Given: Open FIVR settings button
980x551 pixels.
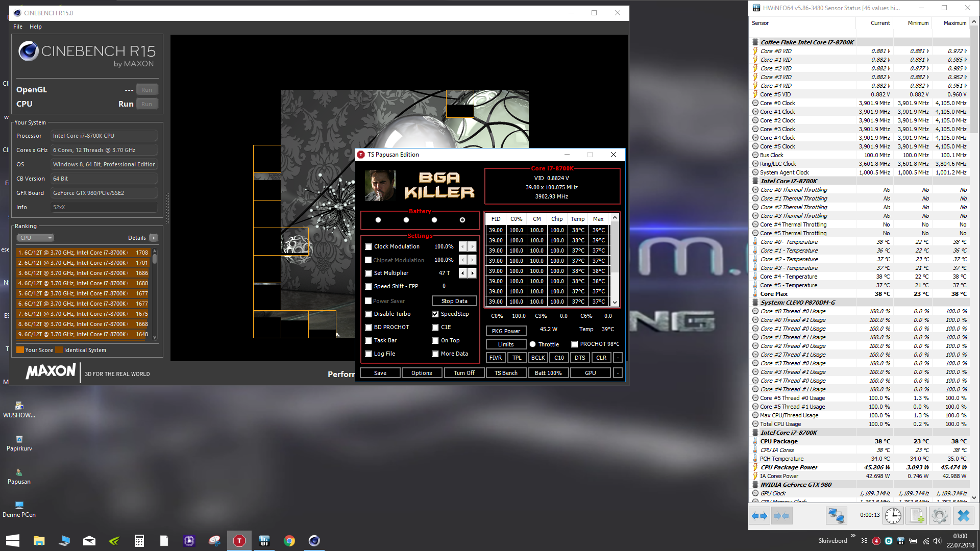Looking at the screenshot, I should click(x=496, y=358).
